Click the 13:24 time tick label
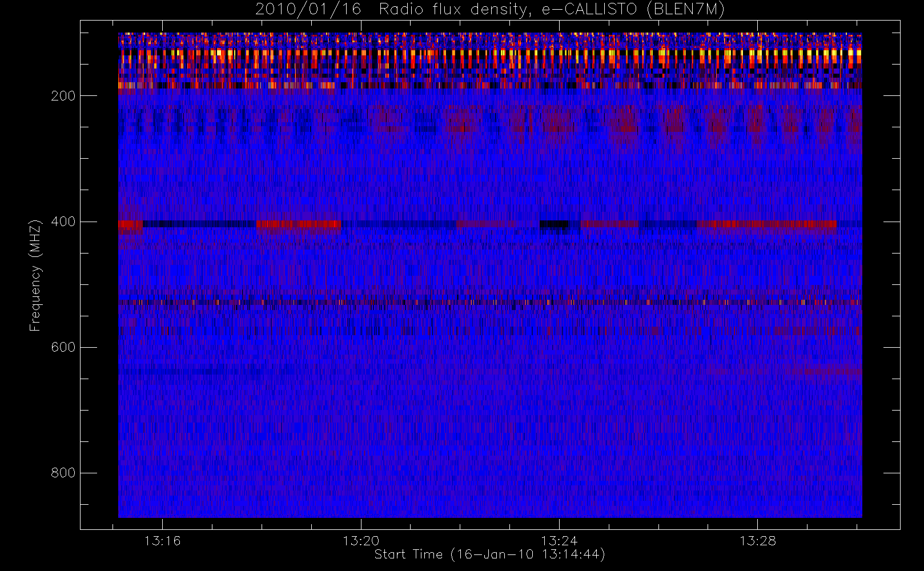 pyautogui.click(x=559, y=541)
